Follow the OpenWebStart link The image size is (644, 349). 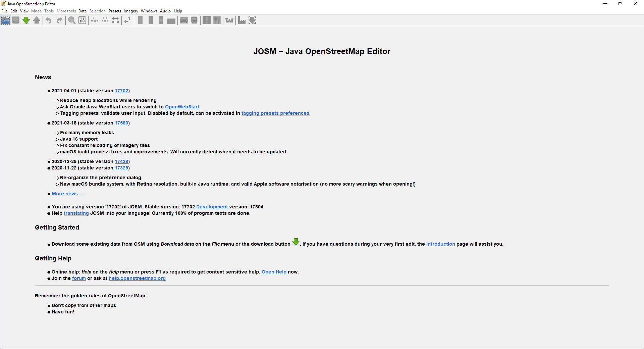[x=182, y=107]
